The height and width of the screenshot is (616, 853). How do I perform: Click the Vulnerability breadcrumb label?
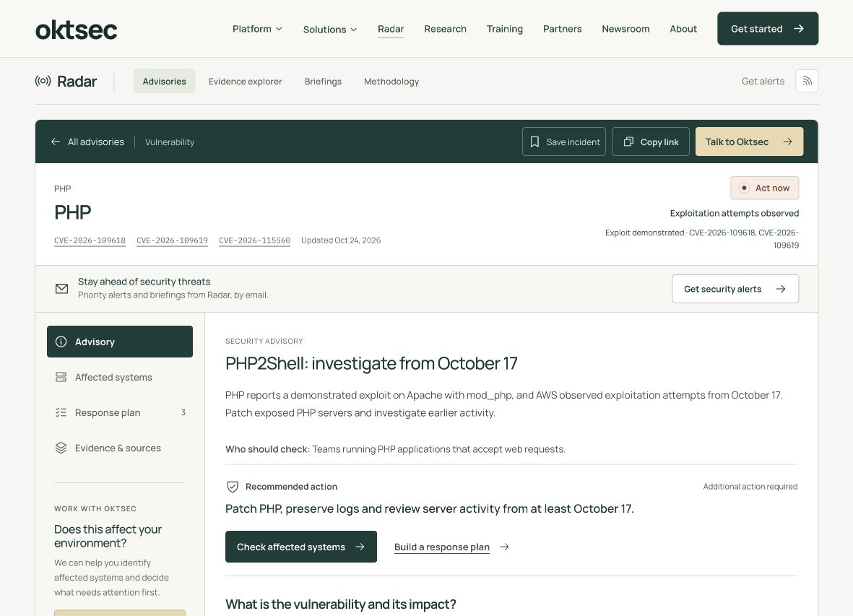(x=170, y=142)
